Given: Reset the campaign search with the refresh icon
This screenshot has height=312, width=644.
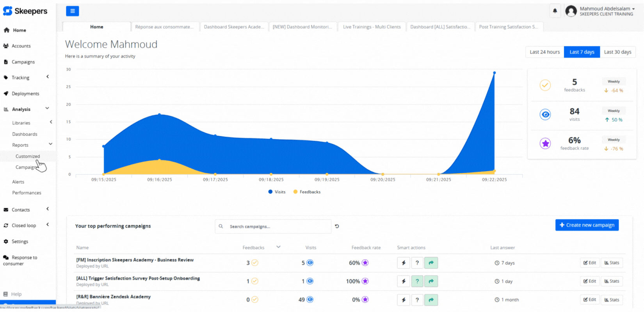Looking at the screenshot, I should click(x=337, y=226).
